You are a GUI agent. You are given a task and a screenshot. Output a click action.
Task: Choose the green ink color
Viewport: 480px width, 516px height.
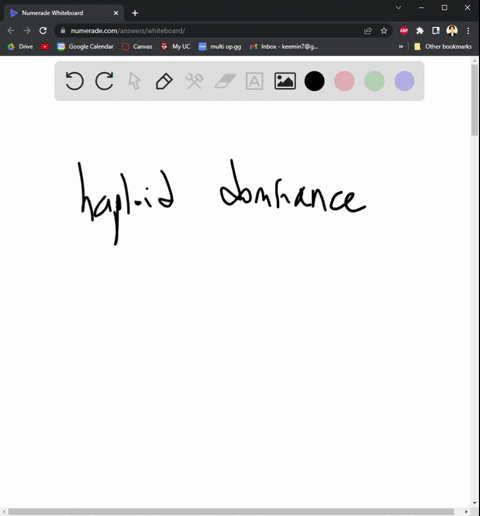(x=374, y=81)
